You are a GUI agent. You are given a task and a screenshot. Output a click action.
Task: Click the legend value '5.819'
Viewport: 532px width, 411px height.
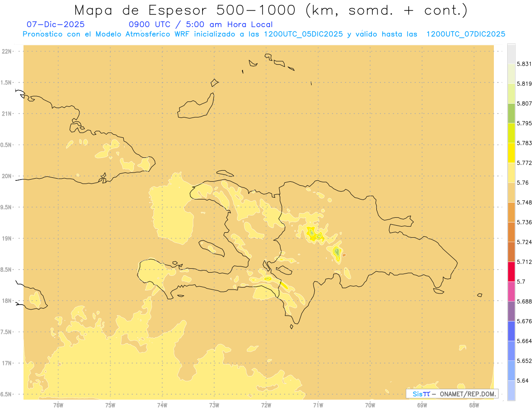point(524,84)
